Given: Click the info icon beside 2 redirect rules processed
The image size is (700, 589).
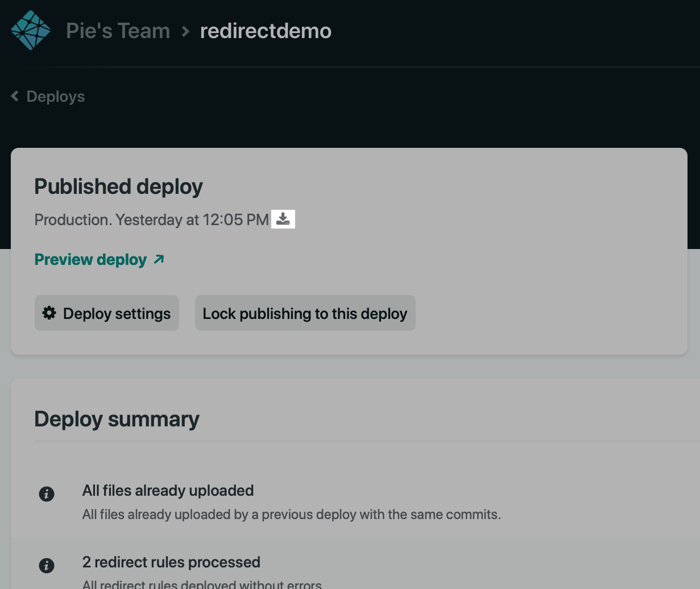Looking at the screenshot, I should (47, 566).
